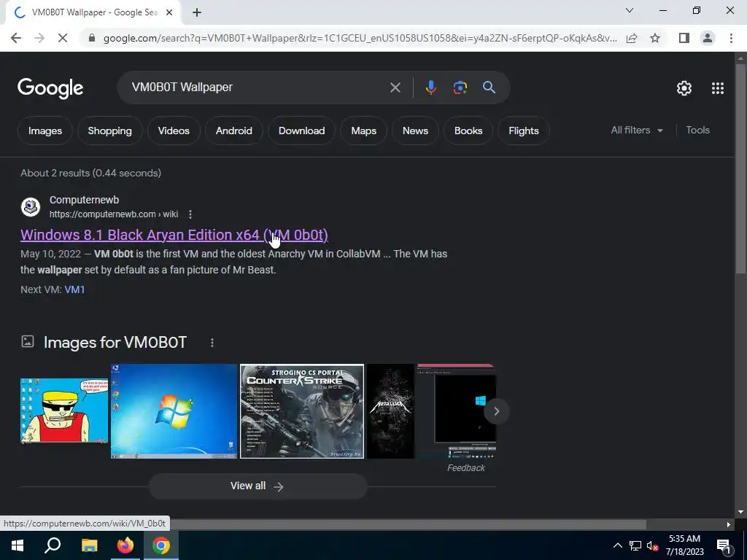The image size is (747, 560).
Task: Bookmark this page with the star
Action: point(655,38)
